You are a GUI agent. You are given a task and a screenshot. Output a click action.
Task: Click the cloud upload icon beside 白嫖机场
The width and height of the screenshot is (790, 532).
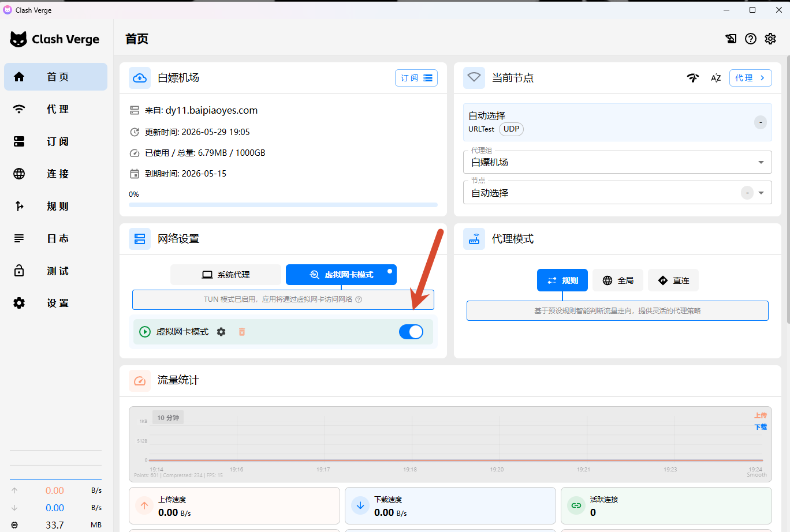point(140,78)
